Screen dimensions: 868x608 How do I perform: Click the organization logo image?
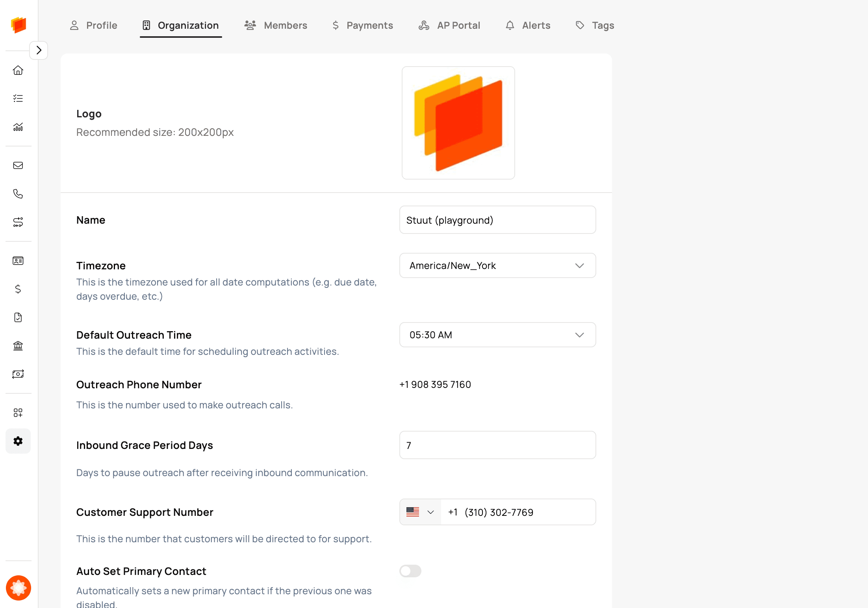[x=458, y=123]
